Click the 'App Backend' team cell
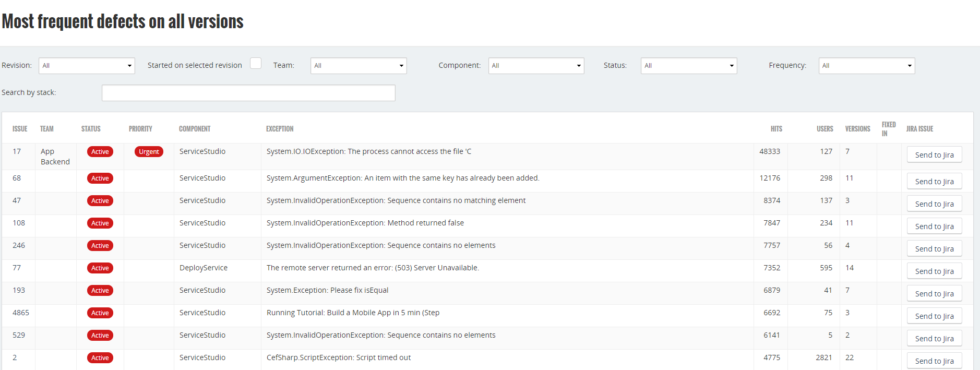This screenshot has height=370, width=980. [x=55, y=157]
